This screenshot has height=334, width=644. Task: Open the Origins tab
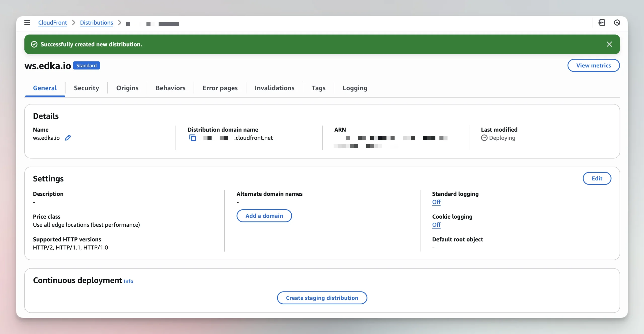point(127,88)
